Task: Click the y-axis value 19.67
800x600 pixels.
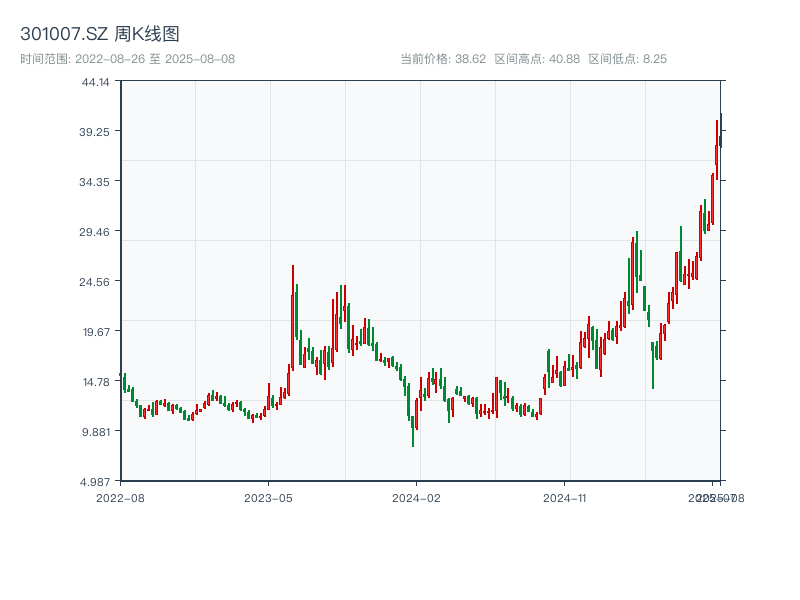Action: tap(96, 332)
